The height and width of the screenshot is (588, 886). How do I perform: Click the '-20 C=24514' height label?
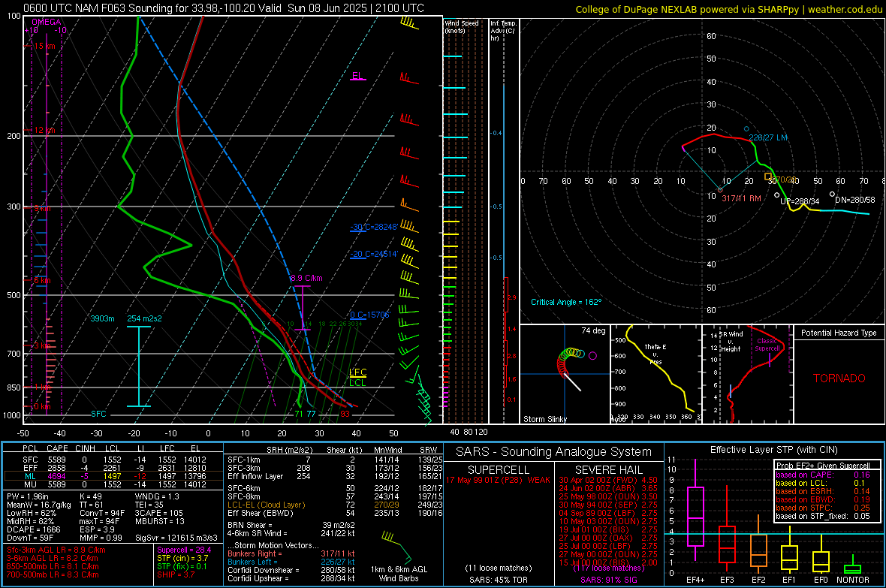(374, 254)
